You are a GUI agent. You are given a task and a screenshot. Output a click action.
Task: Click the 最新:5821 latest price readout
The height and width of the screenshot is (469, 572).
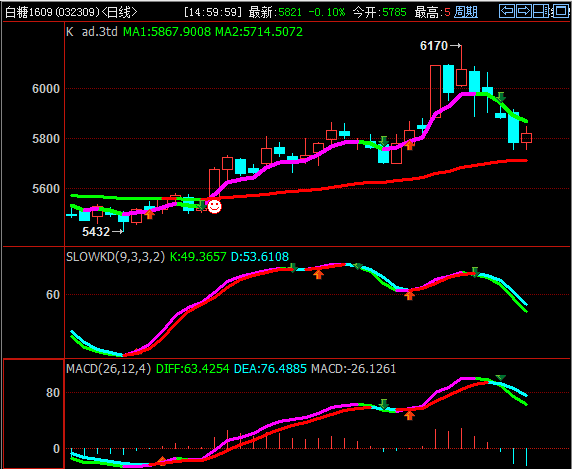click(x=275, y=12)
